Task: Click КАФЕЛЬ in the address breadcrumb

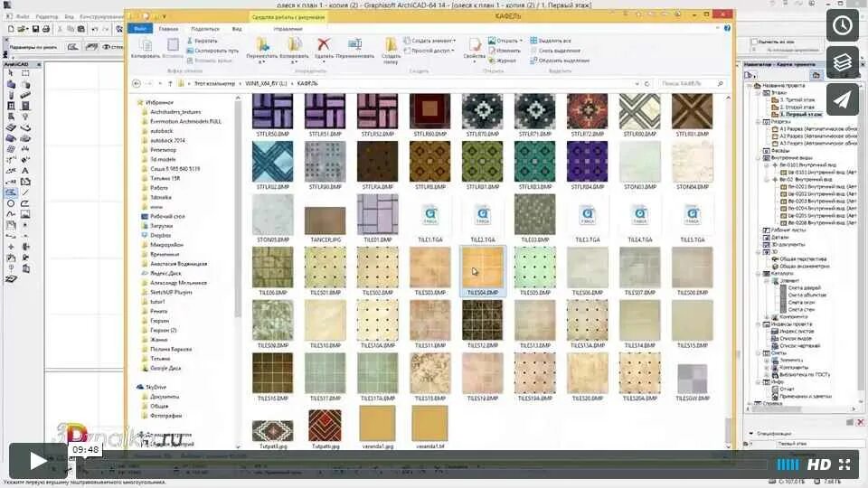Action: pos(307,83)
